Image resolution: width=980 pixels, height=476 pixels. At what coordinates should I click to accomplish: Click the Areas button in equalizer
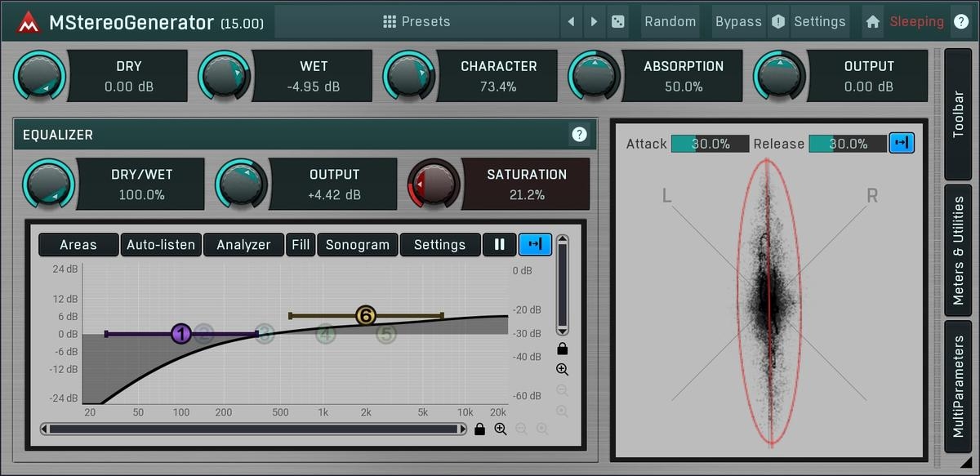pos(78,244)
